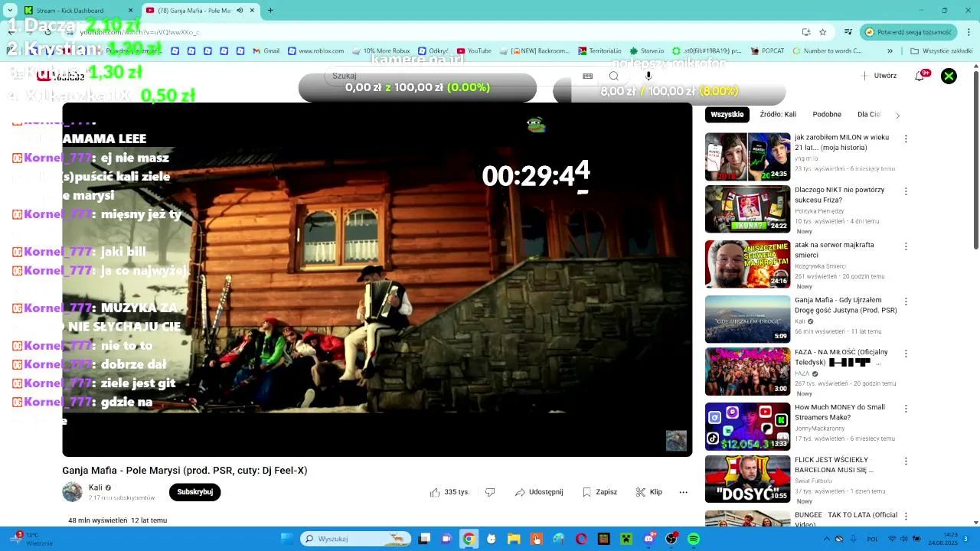The width and height of the screenshot is (980, 551).
Task: Open options for 'Gdy Ujrzałem Drogę' video
Action: (x=906, y=302)
